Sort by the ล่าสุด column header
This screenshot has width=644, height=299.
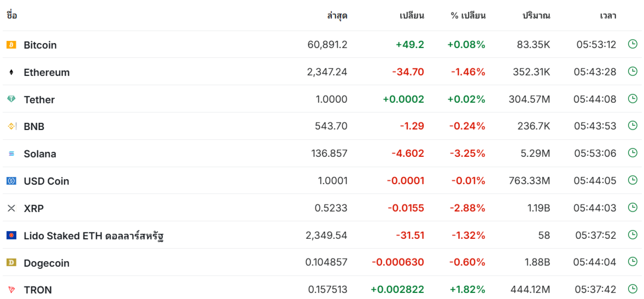tap(337, 16)
